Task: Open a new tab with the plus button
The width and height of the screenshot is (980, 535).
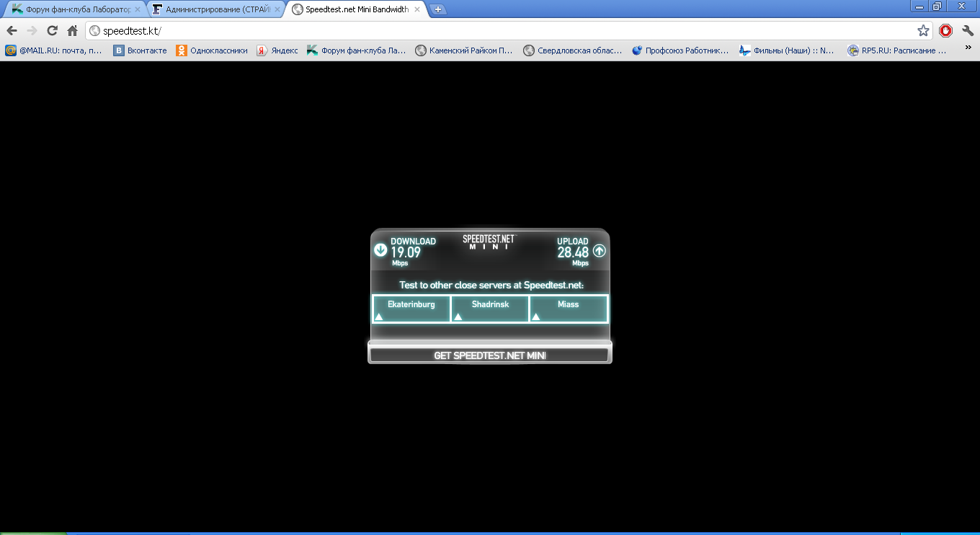Action: click(438, 10)
